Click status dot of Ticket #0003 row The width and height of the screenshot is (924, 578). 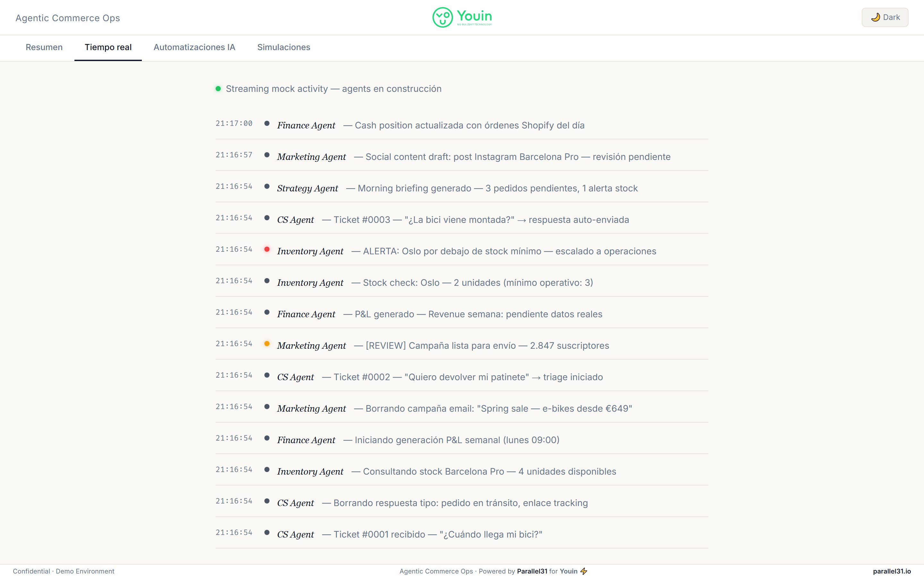(x=267, y=218)
